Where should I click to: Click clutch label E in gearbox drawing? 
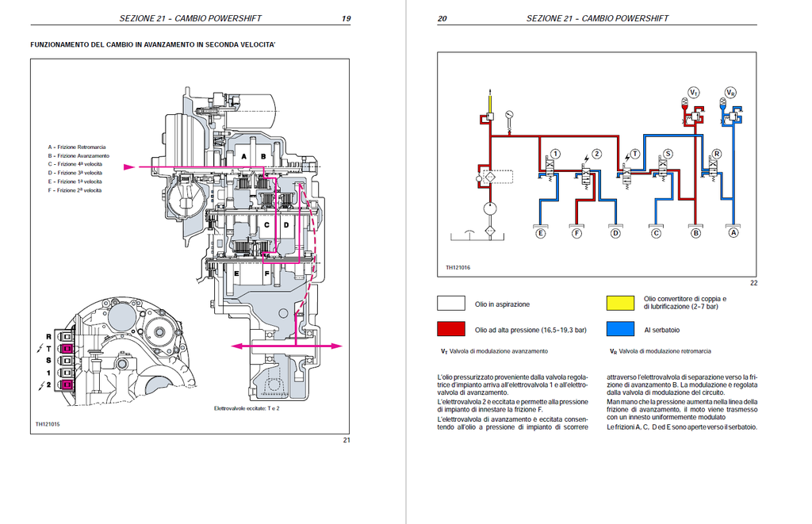236,273
